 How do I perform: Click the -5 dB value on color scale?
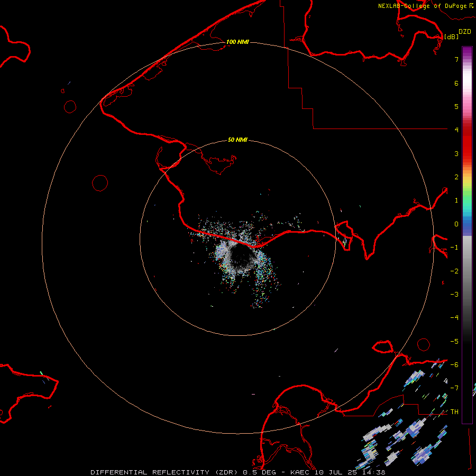pyautogui.click(x=454, y=342)
